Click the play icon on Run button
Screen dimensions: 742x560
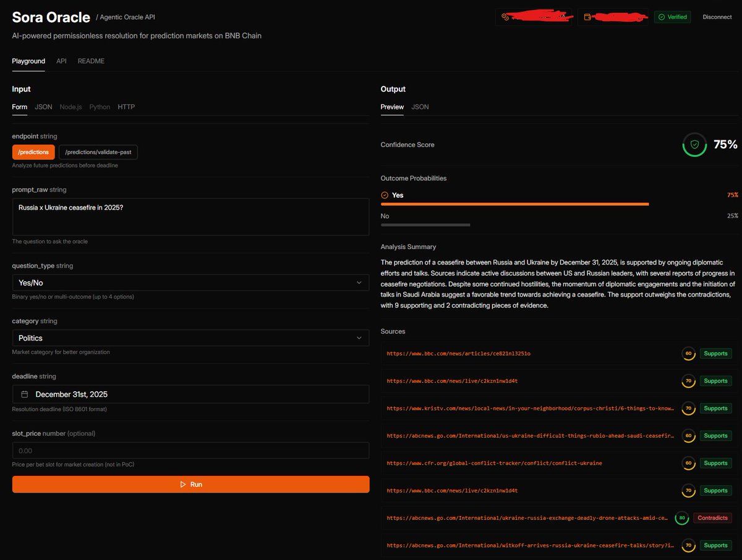183,485
